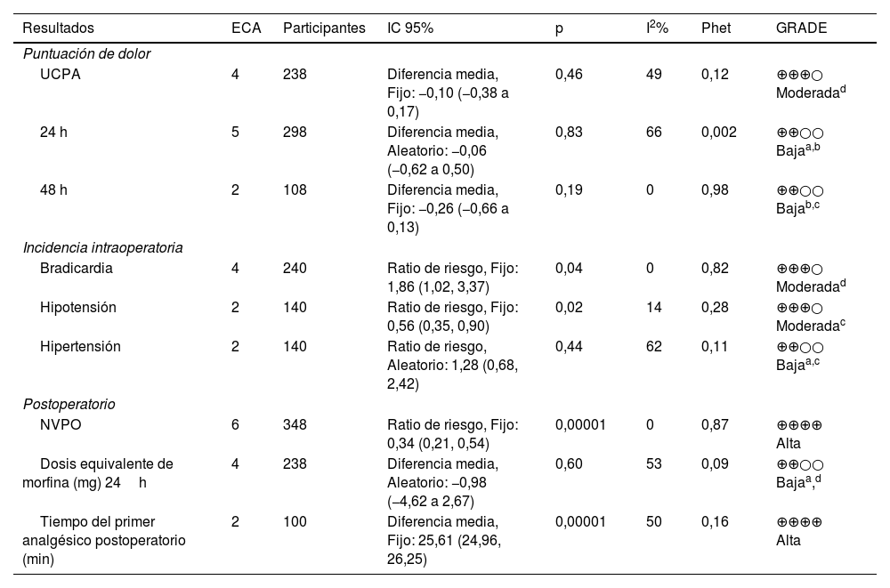Select the Puntuación de dolor section heading
The image size is (890, 588).
pyautogui.click(x=87, y=53)
